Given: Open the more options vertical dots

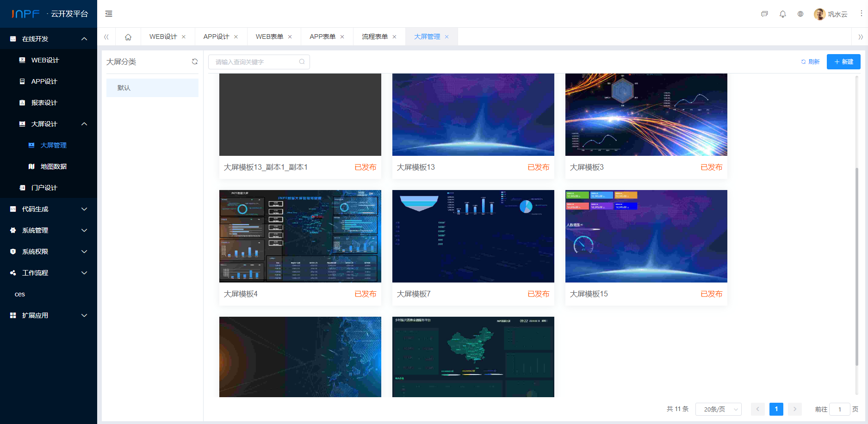Looking at the screenshot, I should 861,13.
